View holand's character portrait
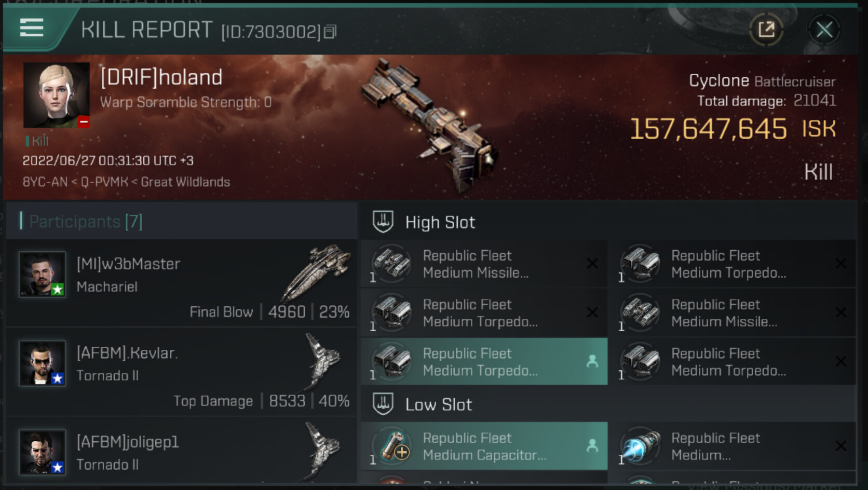This screenshot has height=490, width=868. point(56,96)
